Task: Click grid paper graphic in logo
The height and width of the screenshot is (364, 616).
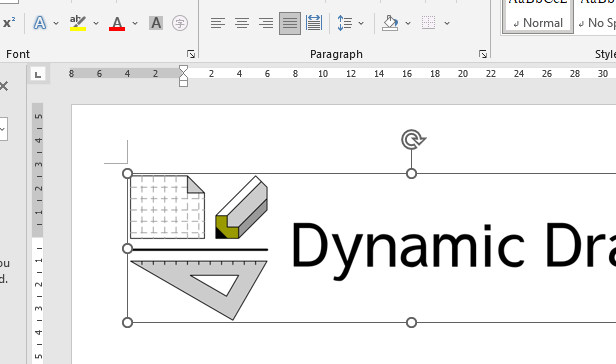Action: 167,207
